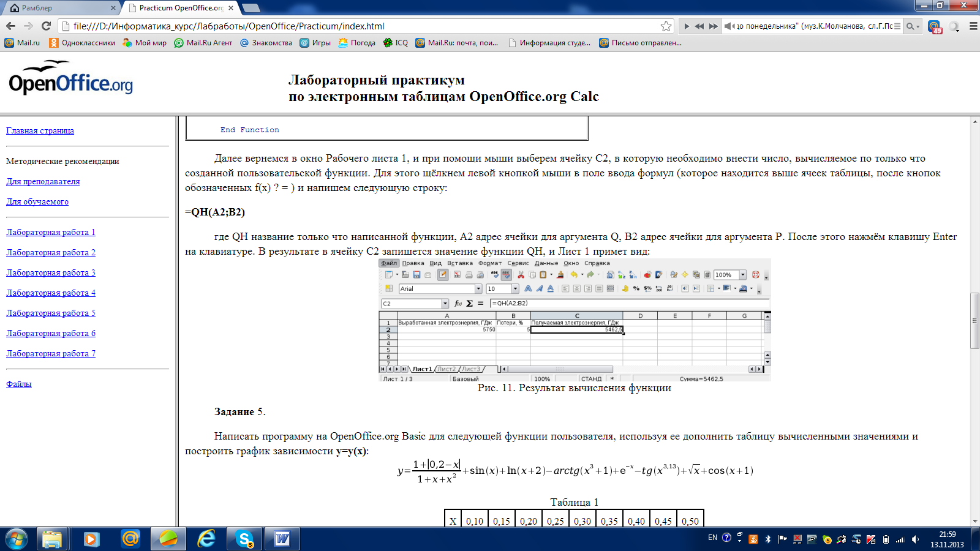Viewport: 980px width, 551px height.
Task: Switch to the Рамблер tab
Action: [60, 8]
